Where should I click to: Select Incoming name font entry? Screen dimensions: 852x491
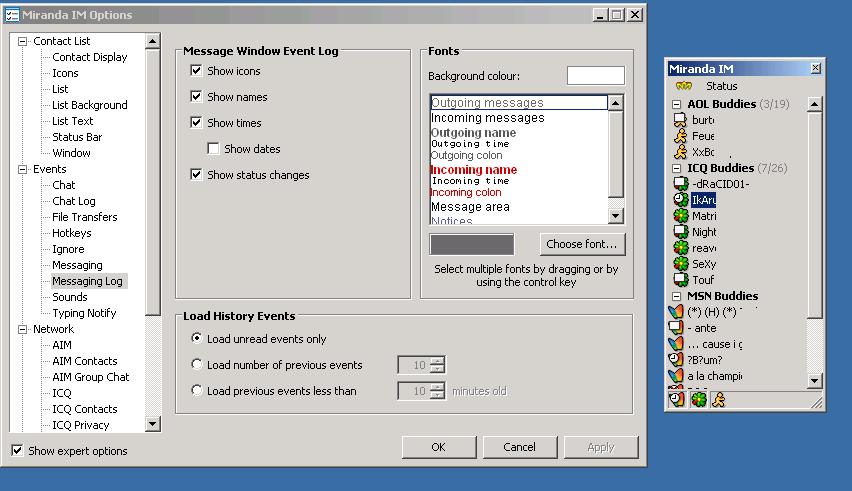click(x=473, y=169)
